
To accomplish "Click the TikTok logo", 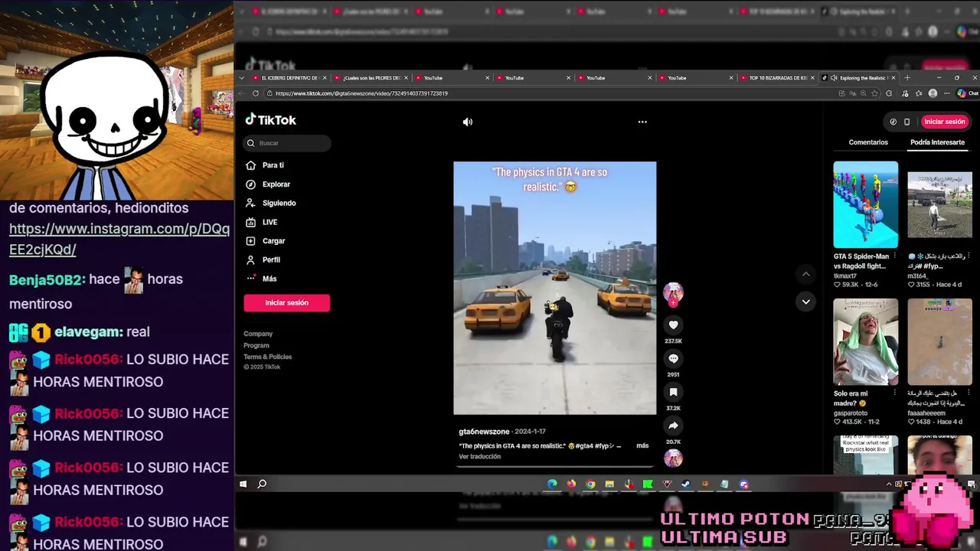I will [270, 119].
